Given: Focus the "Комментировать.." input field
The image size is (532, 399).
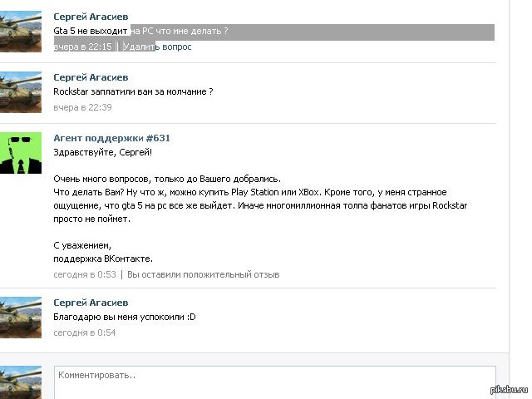Looking at the screenshot, I should 274,382.
